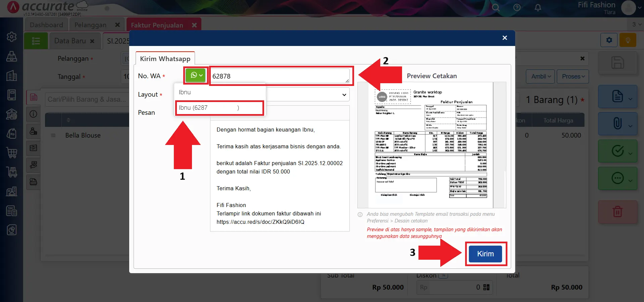
Task: Open the shopping cart module in sidebar
Action: click(x=11, y=152)
